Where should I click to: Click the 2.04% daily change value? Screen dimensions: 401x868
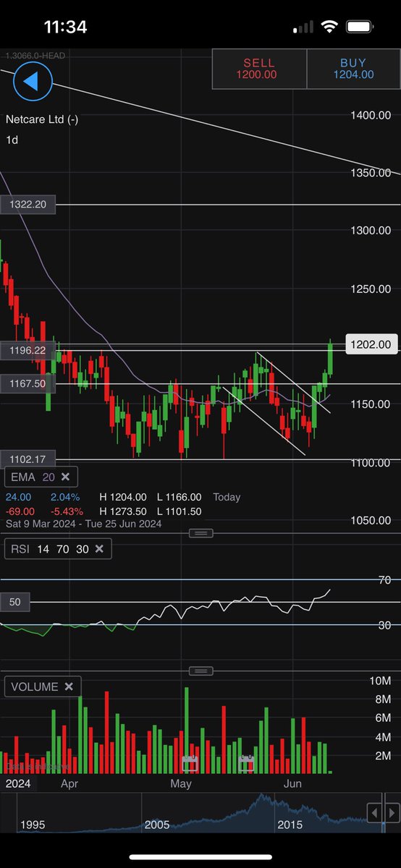65,497
